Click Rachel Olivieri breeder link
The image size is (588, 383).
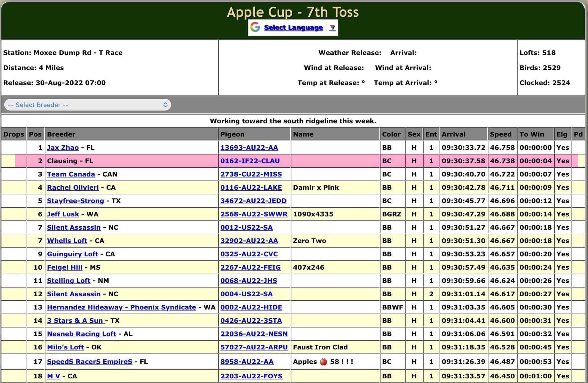coord(73,187)
